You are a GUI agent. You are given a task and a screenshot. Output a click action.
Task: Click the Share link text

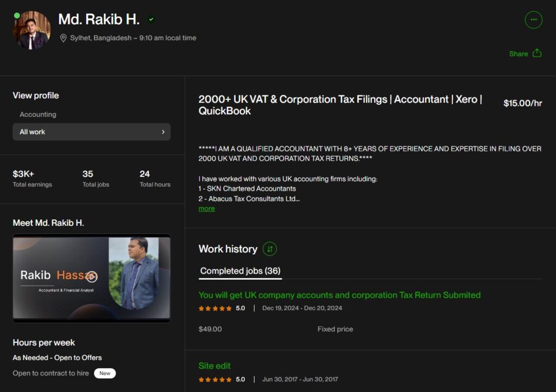click(518, 54)
